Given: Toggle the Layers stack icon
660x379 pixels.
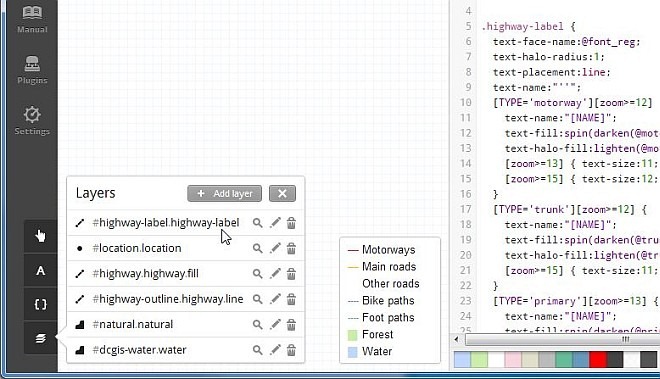Looking at the screenshot, I should click(40, 338).
